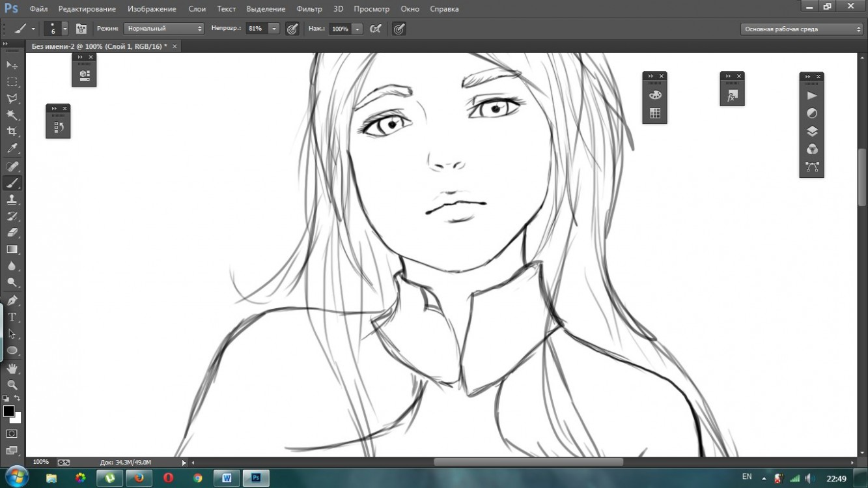This screenshot has height=488, width=868.
Task: Open Microsoft Word from the taskbar
Action: click(227, 478)
